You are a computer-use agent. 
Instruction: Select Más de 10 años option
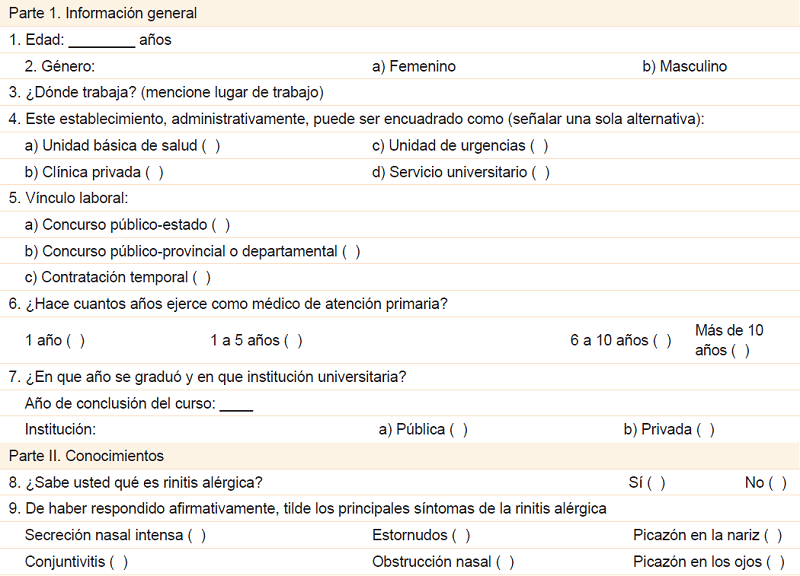pos(740,351)
